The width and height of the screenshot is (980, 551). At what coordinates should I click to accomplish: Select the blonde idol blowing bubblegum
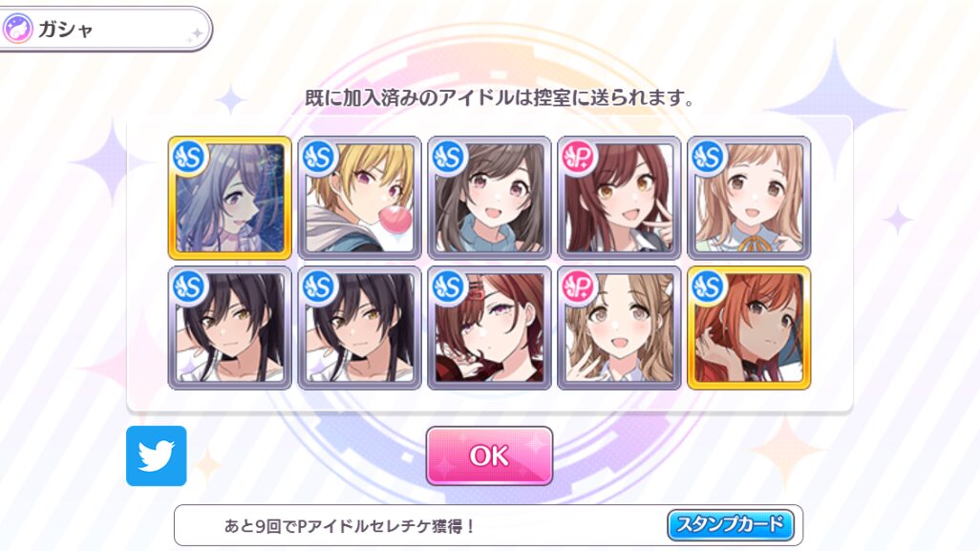coord(360,198)
